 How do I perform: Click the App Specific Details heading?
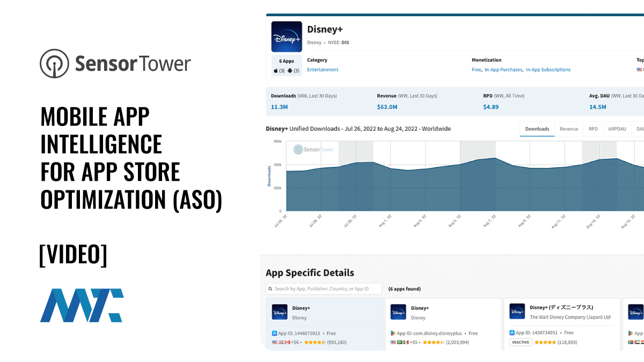[310, 272]
